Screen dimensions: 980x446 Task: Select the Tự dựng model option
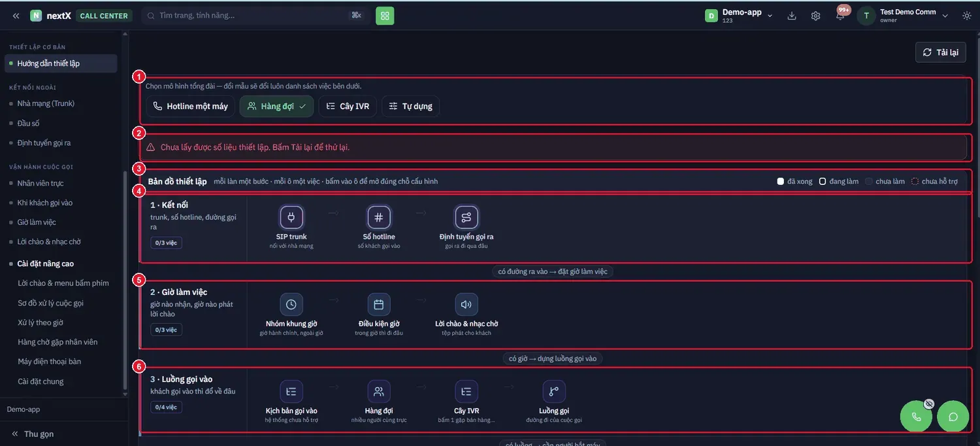tap(411, 106)
